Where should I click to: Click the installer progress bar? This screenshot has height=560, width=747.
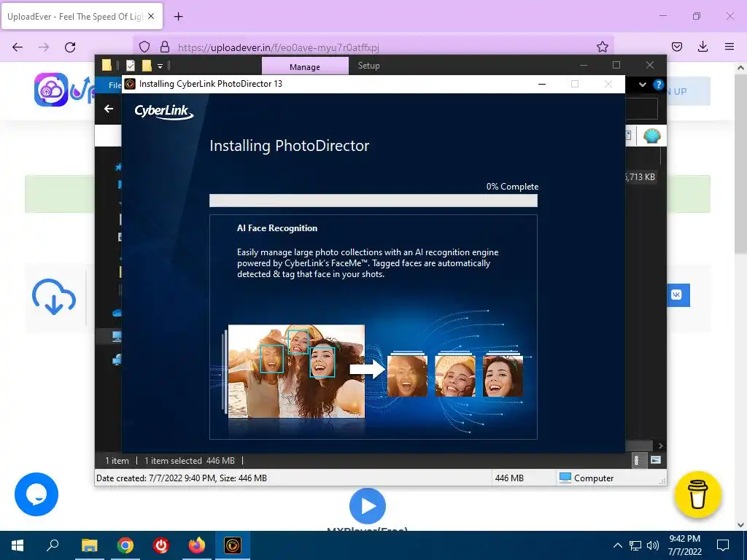tap(373, 201)
